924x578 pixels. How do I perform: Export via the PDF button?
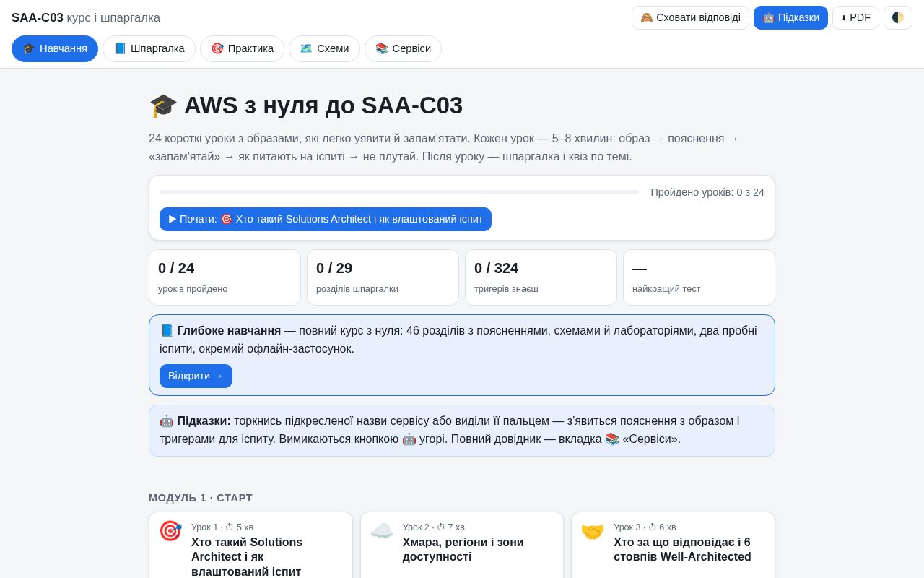855,17
